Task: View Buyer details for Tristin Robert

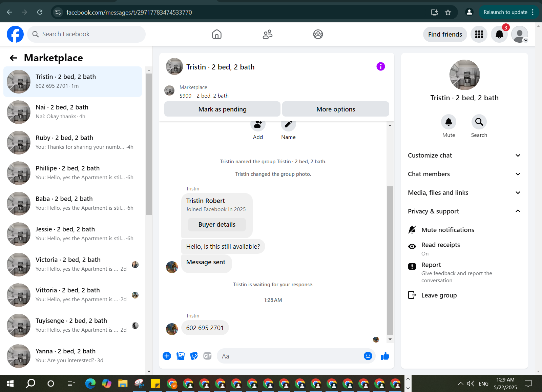Action: 217,225
